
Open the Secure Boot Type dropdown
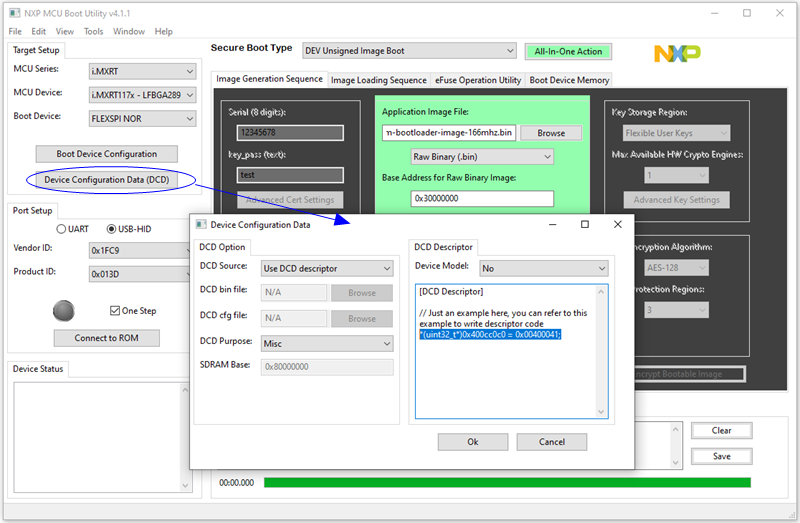tap(409, 51)
